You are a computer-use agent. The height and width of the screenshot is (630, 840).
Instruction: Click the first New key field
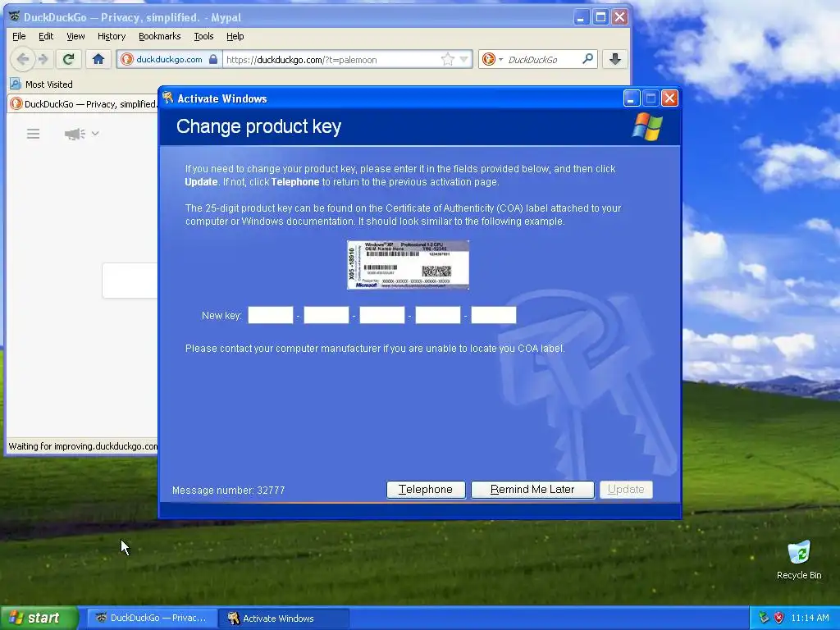point(271,315)
